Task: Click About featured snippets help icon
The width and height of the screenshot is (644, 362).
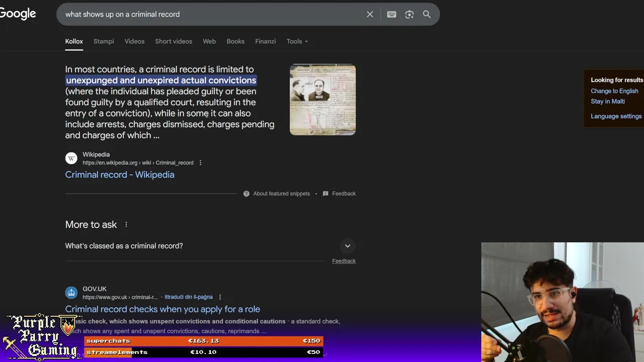Action: [246, 194]
